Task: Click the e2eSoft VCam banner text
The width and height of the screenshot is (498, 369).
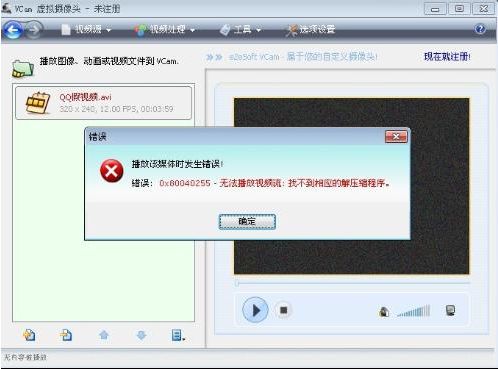Action: pyautogui.click(x=303, y=57)
